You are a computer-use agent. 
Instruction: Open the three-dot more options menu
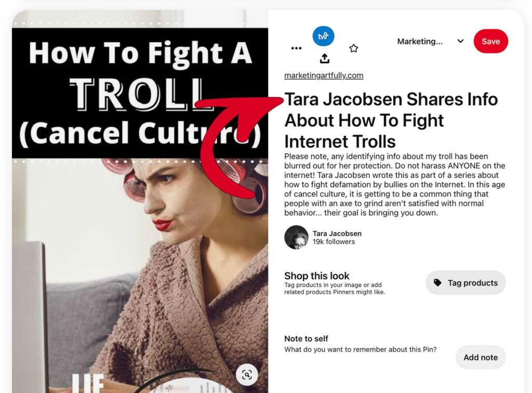tap(296, 48)
